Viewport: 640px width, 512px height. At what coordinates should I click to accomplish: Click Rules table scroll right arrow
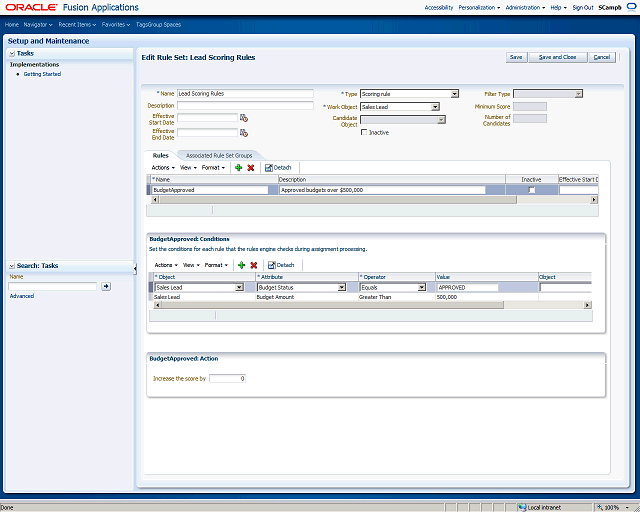coord(594,200)
